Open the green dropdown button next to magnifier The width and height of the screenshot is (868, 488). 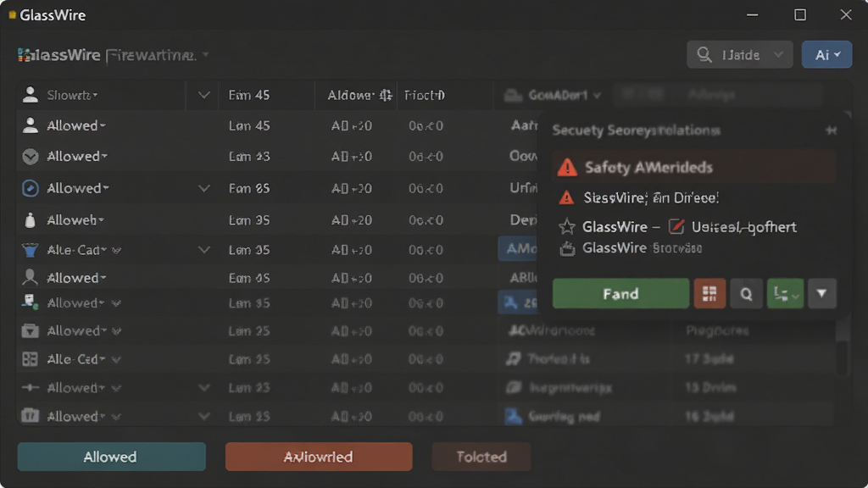pyautogui.click(x=785, y=293)
